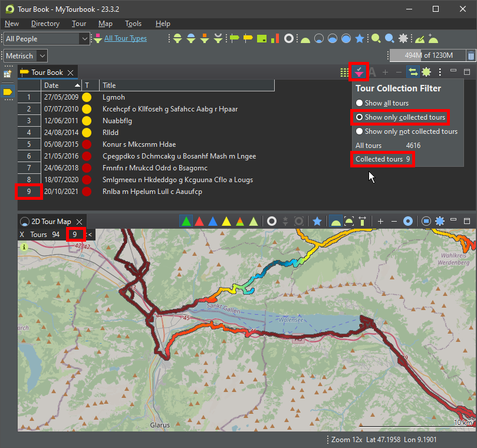Open the Tools menu
The height and width of the screenshot is (448, 477).
(133, 24)
